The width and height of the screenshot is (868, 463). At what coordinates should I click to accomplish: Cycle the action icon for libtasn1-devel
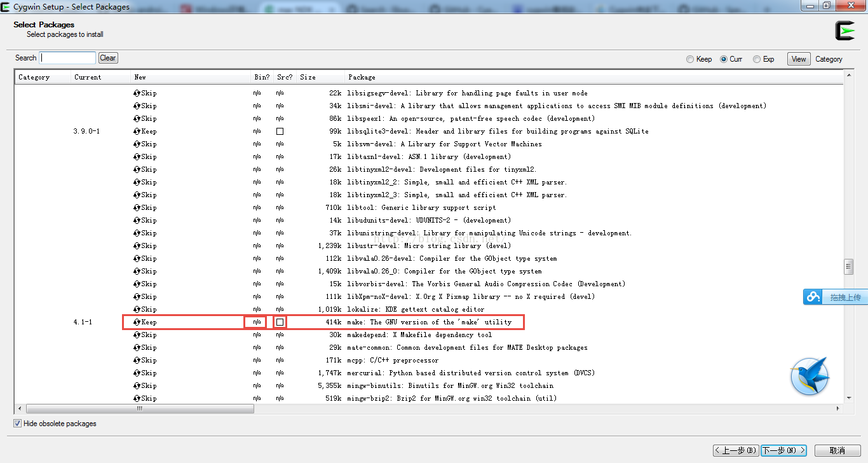point(137,156)
